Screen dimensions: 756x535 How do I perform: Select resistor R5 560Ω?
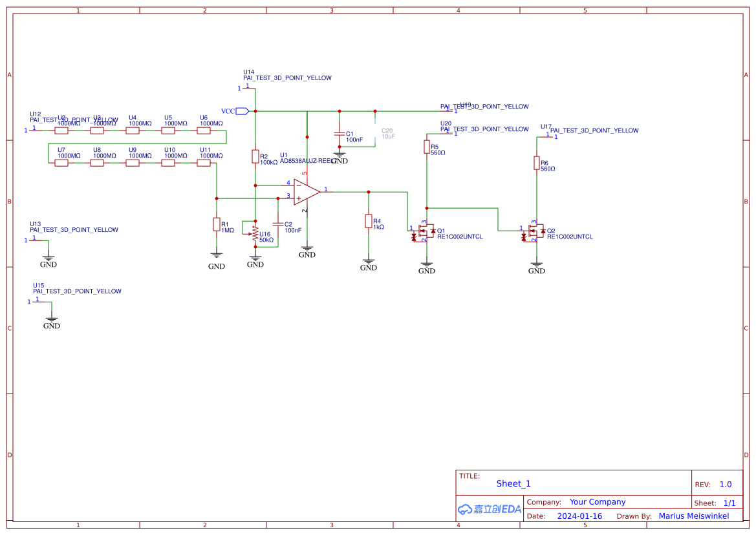point(427,147)
